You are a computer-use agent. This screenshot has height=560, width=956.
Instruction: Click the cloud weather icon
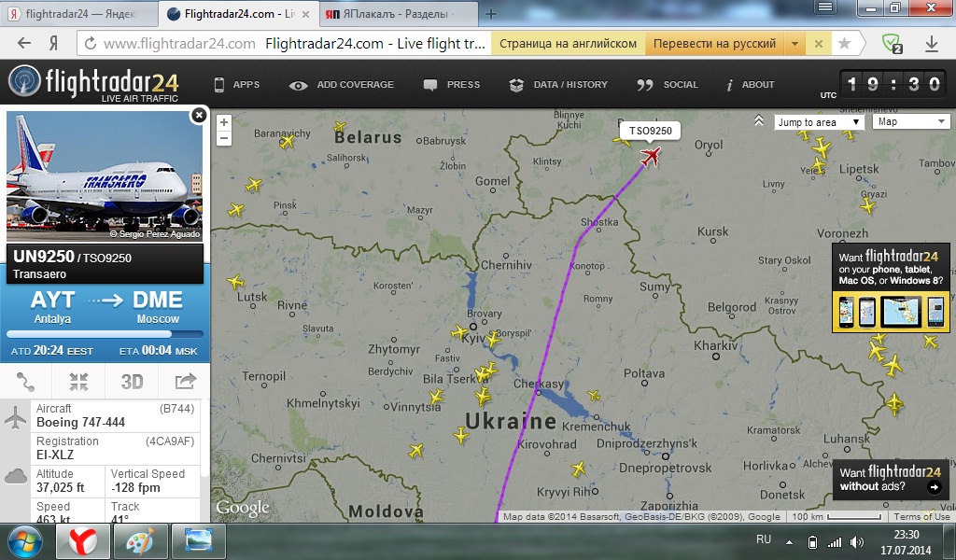15,477
